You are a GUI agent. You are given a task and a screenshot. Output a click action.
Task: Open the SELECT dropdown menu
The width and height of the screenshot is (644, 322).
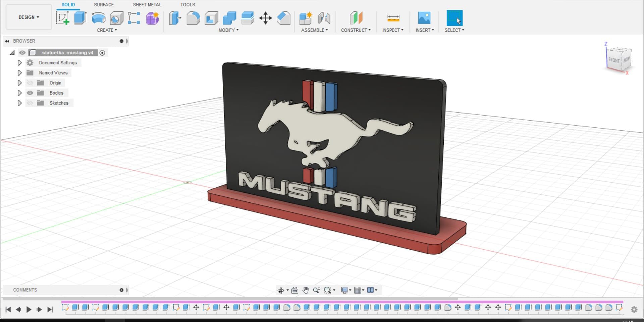tap(454, 30)
